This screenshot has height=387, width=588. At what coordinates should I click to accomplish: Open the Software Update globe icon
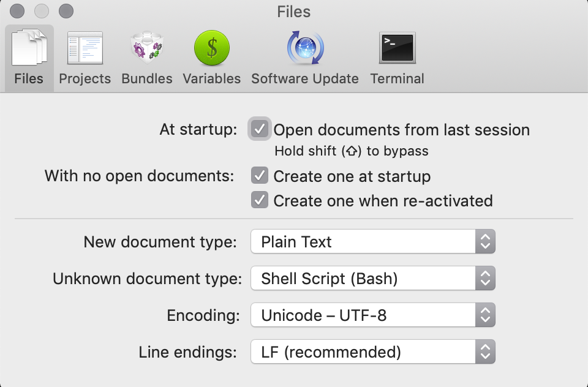[x=305, y=49]
